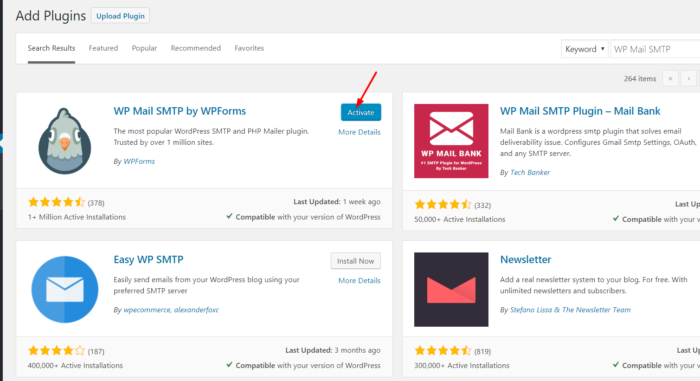Activate the WP Mail SMTP by WPForms plugin
This screenshot has width=700, height=381.
coord(361,112)
